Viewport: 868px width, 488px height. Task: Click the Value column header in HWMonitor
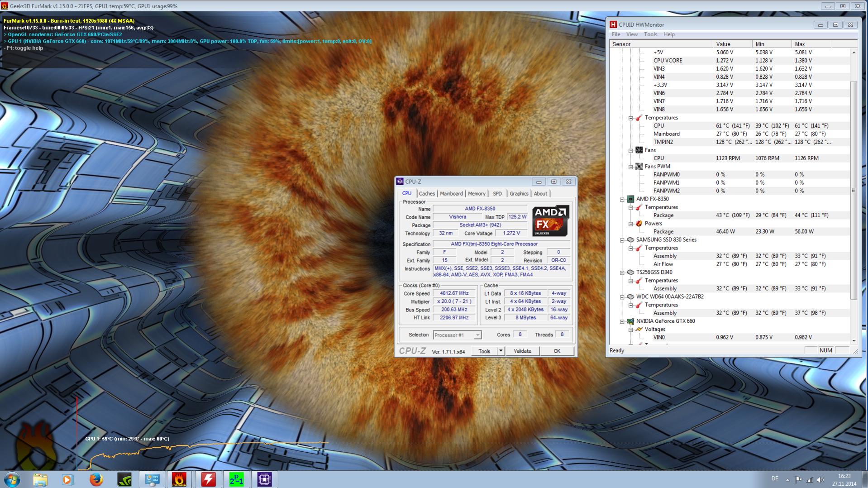[x=733, y=44]
